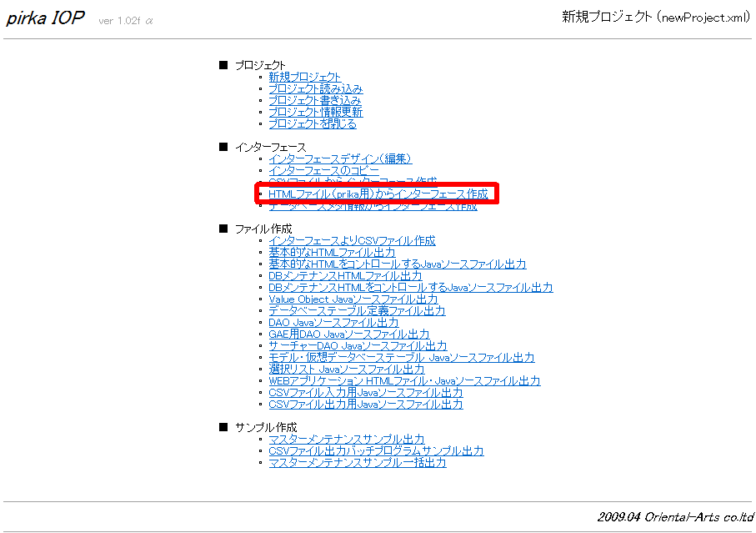Screen dimensions: 756x533
Task: Open インターフェースデザイン(編集) link
Action: point(340,158)
